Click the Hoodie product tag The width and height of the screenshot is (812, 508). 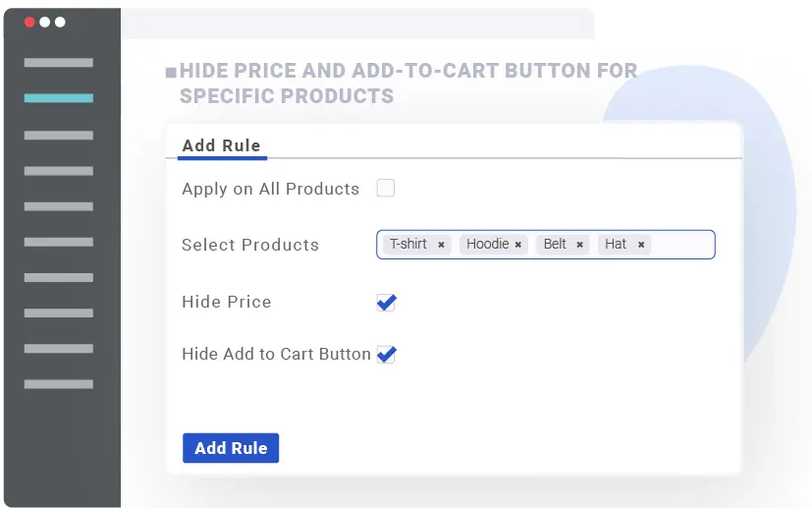click(487, 245)
